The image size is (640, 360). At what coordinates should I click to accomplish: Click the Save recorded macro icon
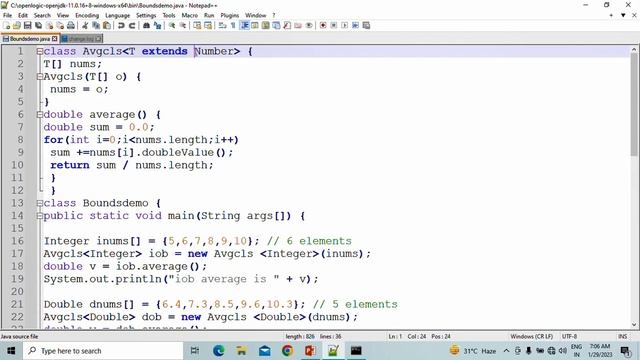(x=366, y=25)
